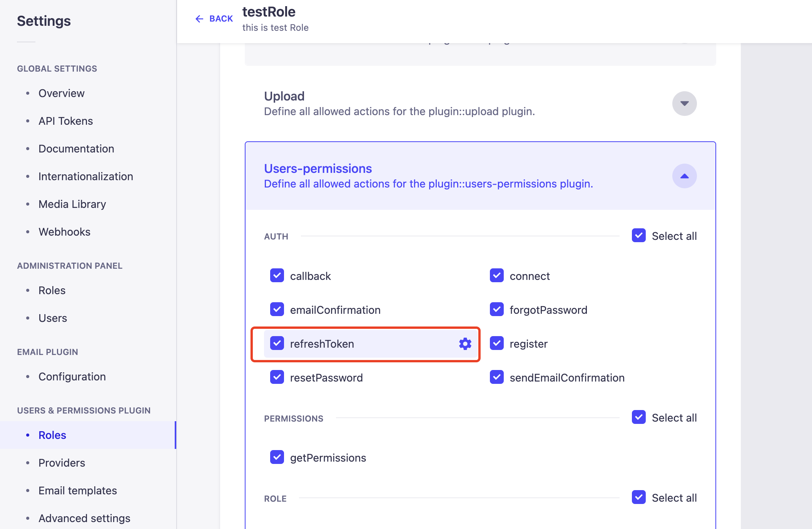The width and height of the screenshot is (812, 529).
Task: Toggle Select all for the AUTH group
Action: [x=639, y=236]
